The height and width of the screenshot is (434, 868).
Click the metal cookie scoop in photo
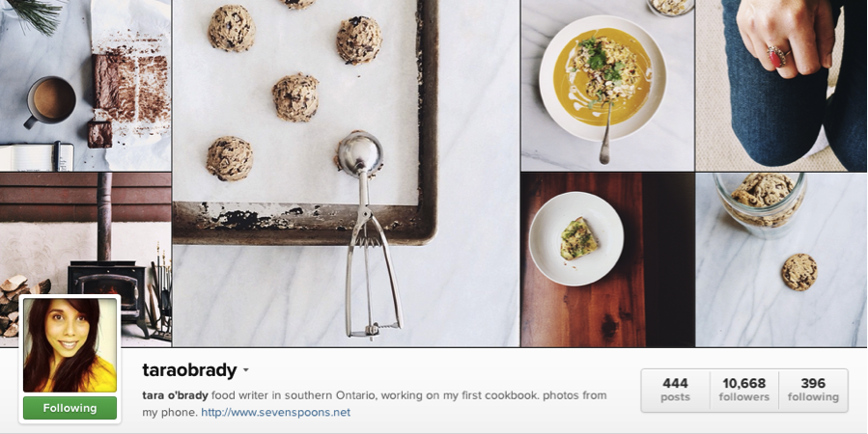pos(368,234)
